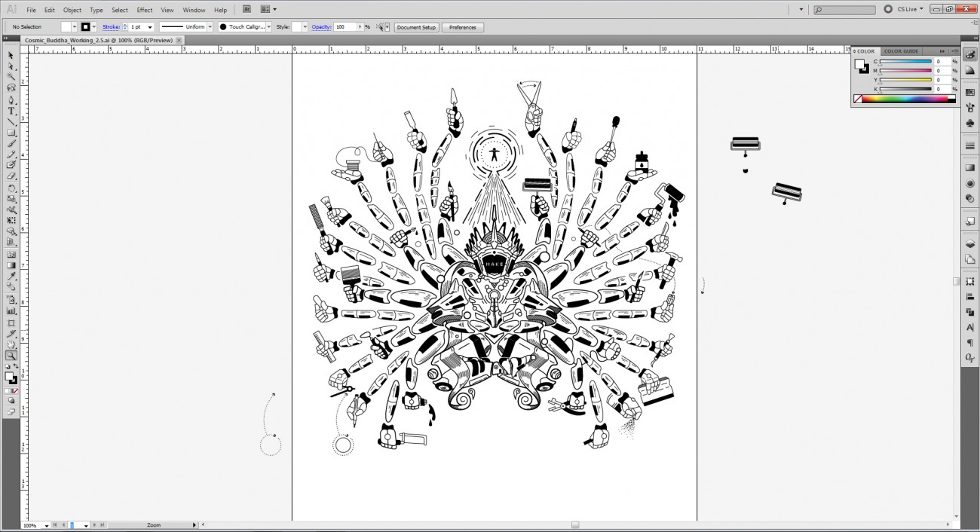Open the Stroke panel link
980x532 pixels.
coord(111,27)
